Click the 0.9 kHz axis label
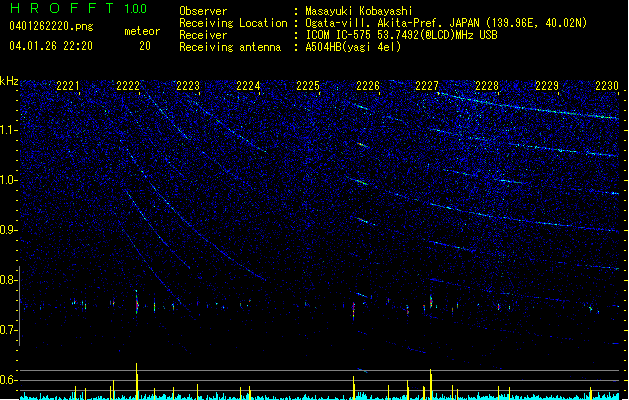 coord(9,230)
